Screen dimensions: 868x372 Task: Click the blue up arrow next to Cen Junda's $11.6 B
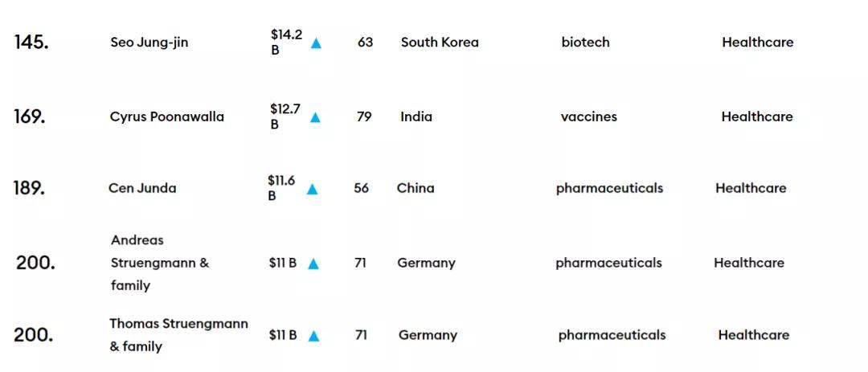click(x=312, y=190)
